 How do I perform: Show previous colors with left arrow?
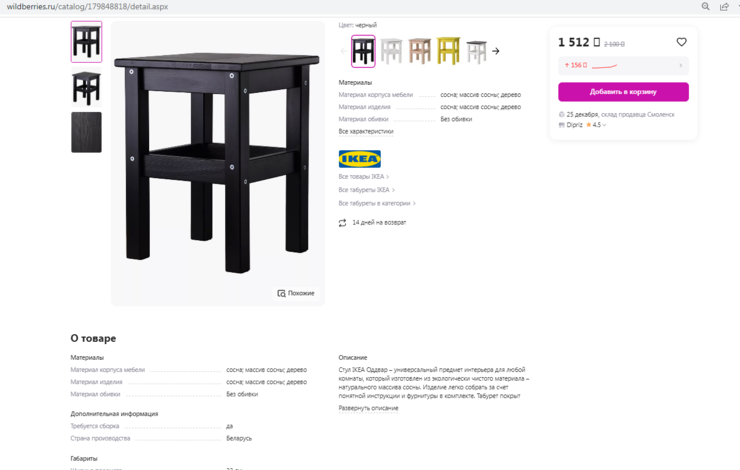point(343,51)
